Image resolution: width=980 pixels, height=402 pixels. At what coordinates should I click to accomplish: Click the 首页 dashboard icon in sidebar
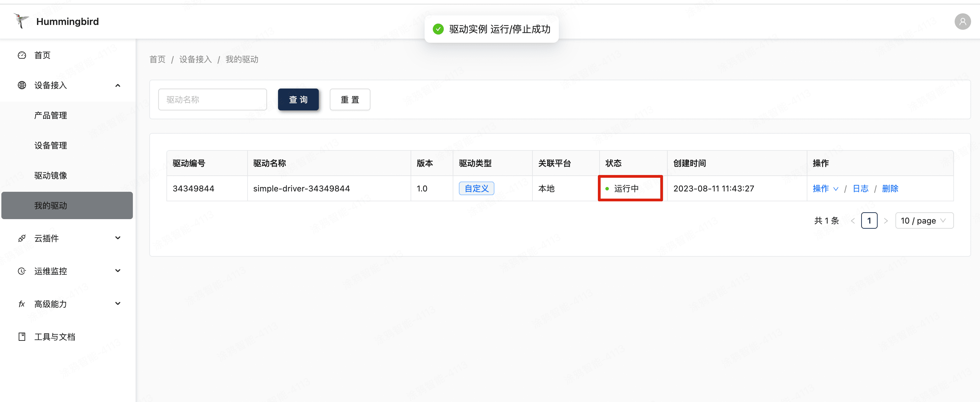coord(22,55)
